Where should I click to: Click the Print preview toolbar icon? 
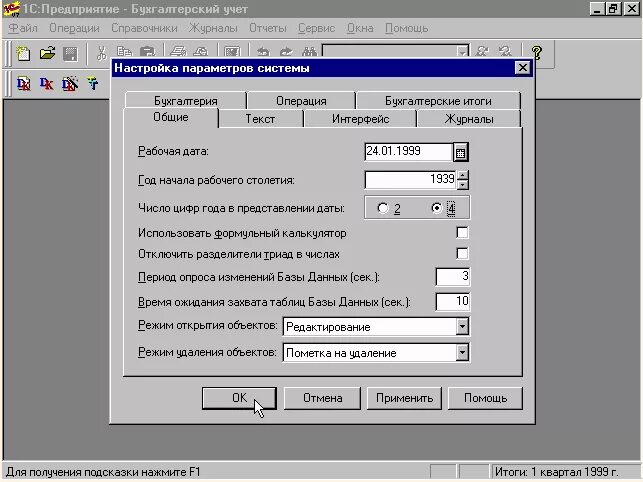(x=201, y=52)
